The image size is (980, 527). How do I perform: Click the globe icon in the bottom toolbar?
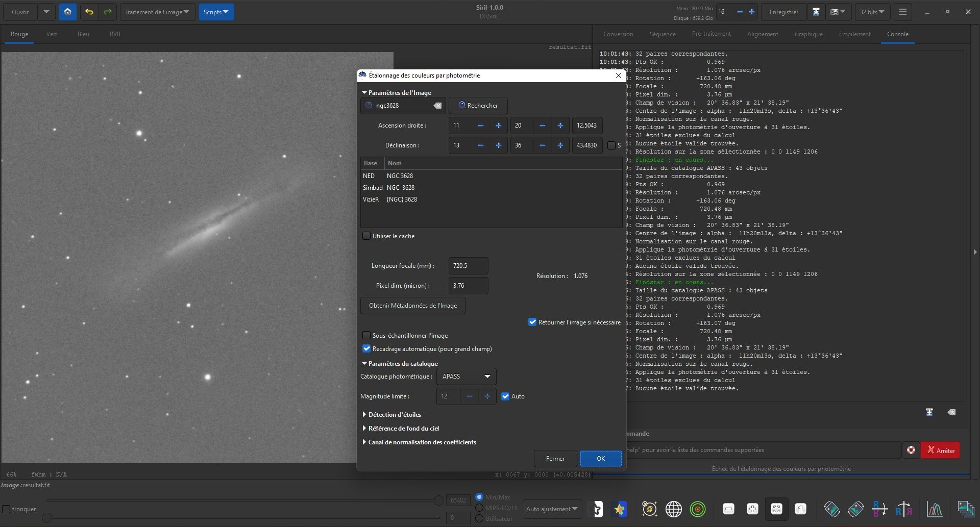pyautogui.click(x=674, y=509)
